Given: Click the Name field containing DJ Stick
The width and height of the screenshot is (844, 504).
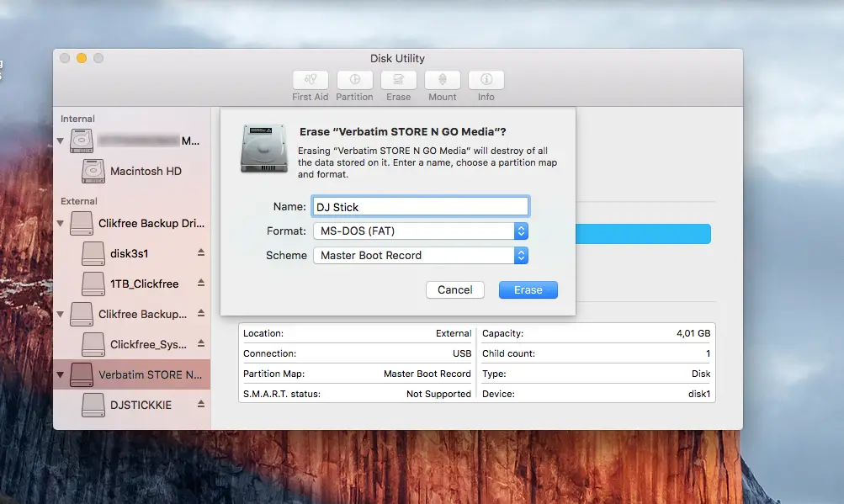Looking at the screenshot, I should (x=421, y=207).
